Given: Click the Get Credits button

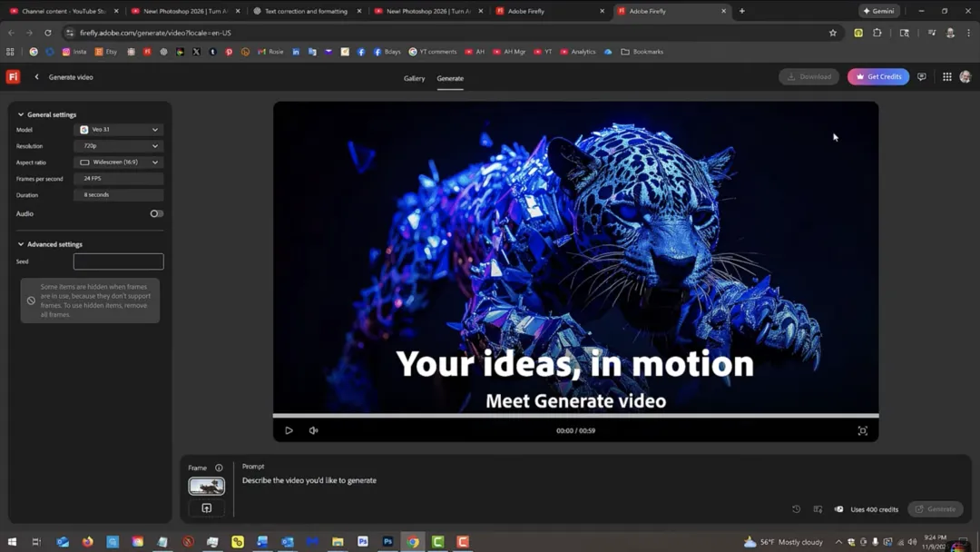Looking at the screenshot, I should click(x=877, y=76).
